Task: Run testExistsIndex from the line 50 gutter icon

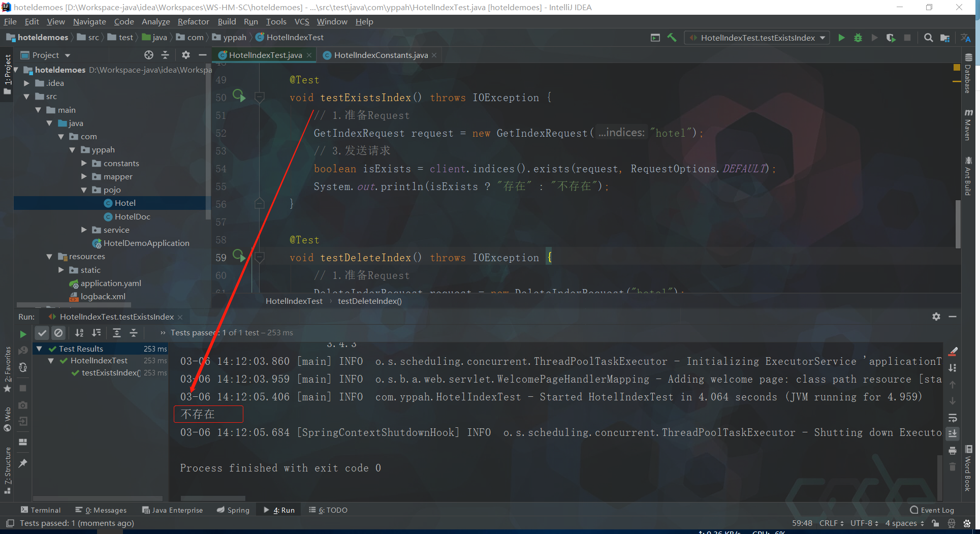Action: 239,96
